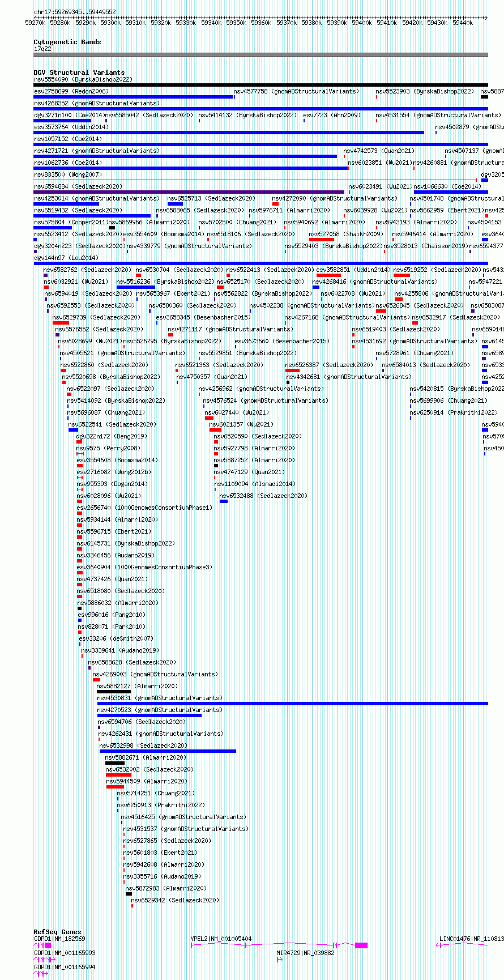Open the dgv322n172 (Deng2019) label
Screen dimensions: 504x980
point(112,436)
